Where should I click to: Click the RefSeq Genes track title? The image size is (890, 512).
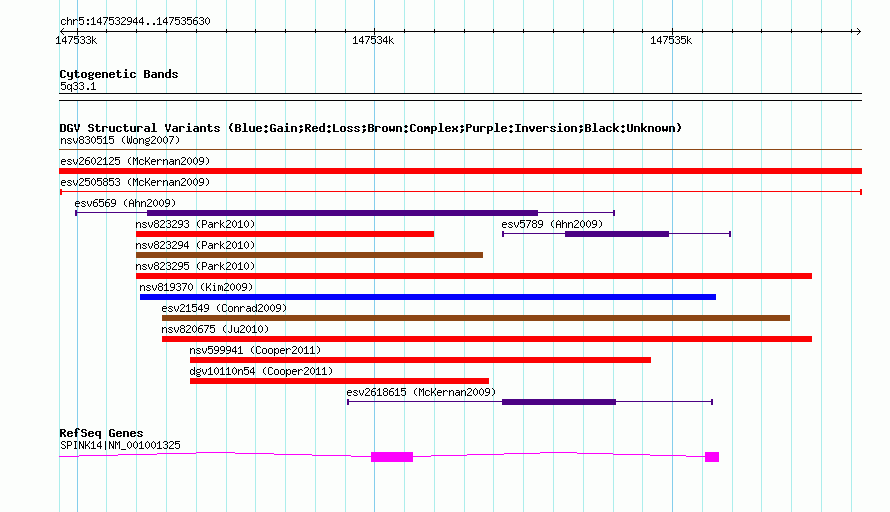point(101,433)
